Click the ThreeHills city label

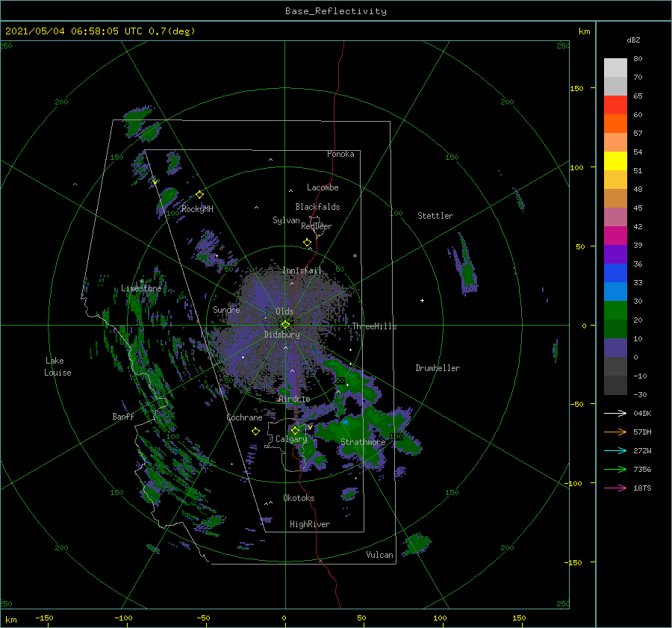(x=375, y=326)
